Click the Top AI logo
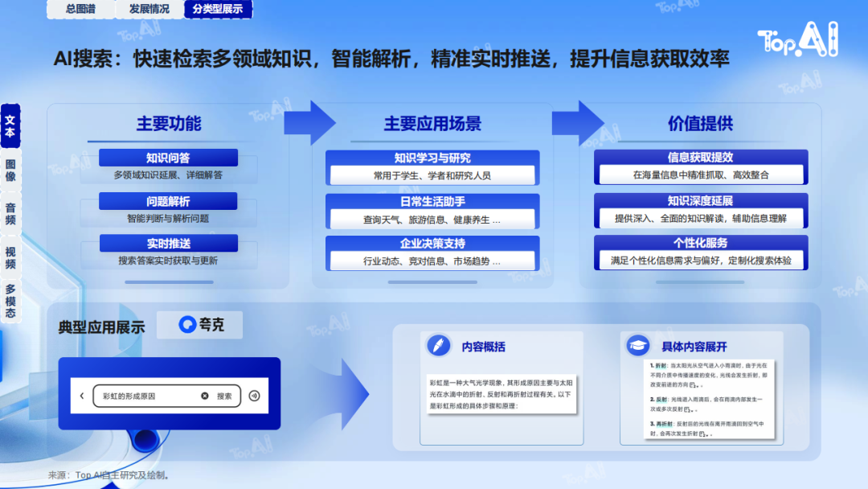Screen dimensions: 868x489 coord(798,39)
